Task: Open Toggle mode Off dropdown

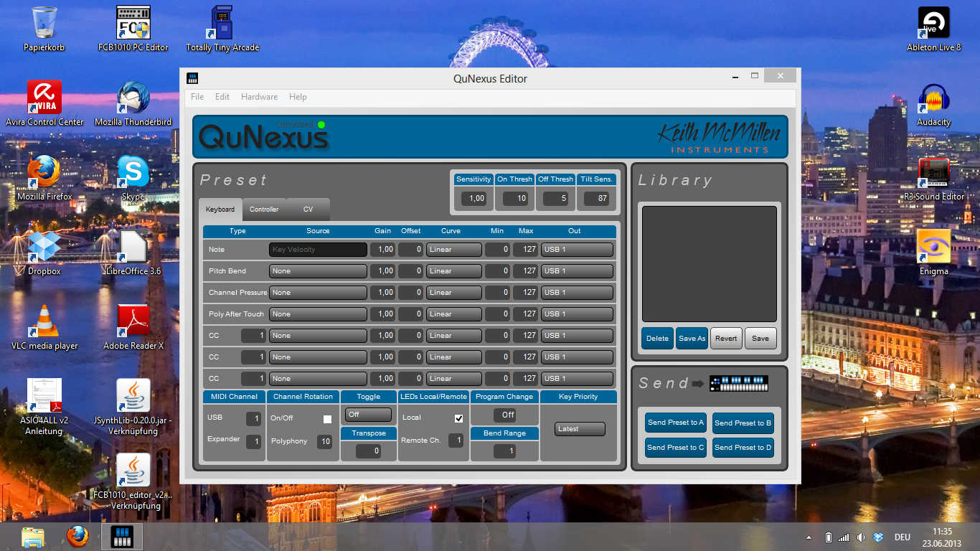Action: tap(368, 415)
